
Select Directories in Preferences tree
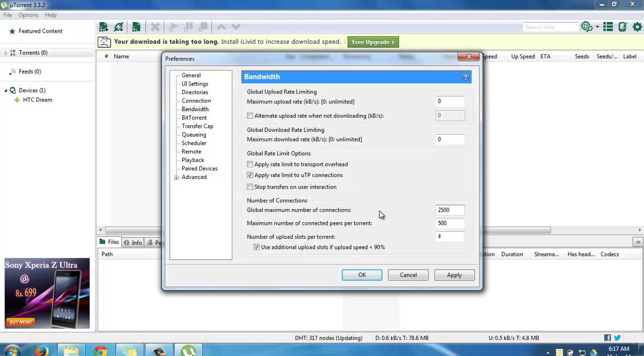coord(195,93)
